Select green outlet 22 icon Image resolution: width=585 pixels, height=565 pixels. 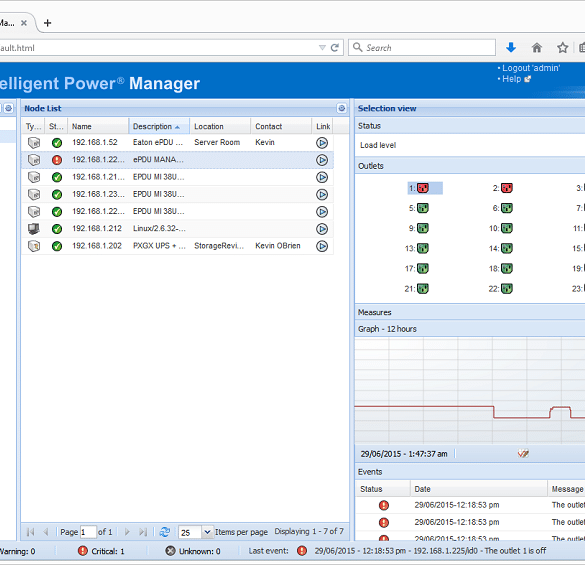click(x=506, y=288)
